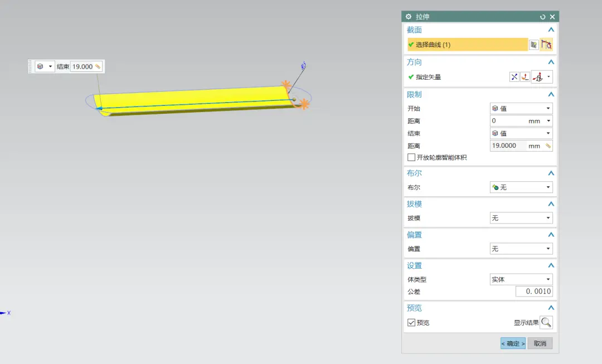Open the vector dialog icon in 方向
Image resolution: width=602 pixels, height=364 pixels.
525,77
